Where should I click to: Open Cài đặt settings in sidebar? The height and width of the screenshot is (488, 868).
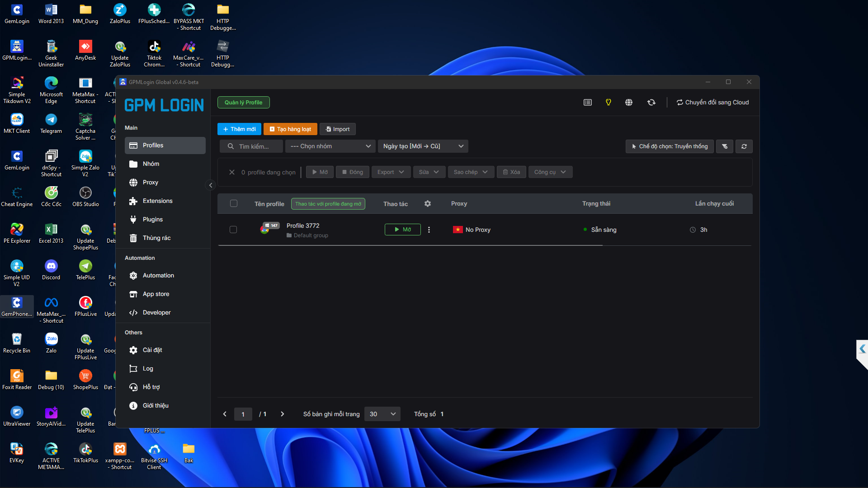tap(165, 350)
